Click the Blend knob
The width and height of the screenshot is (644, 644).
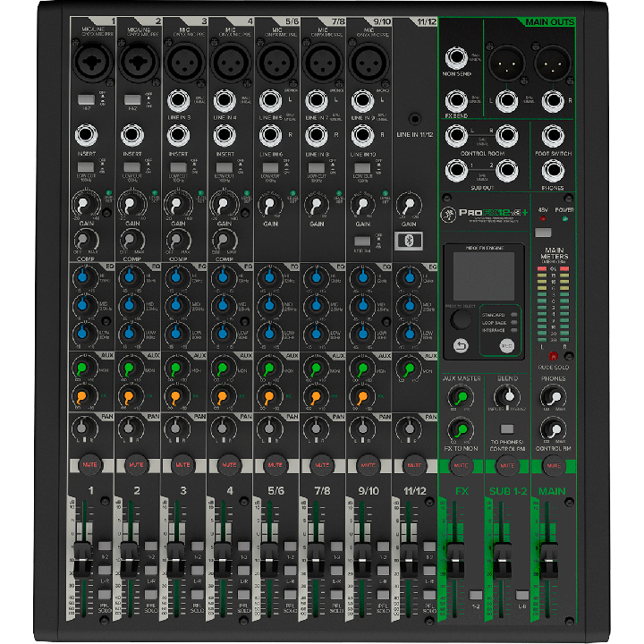(x=508, y=396)
